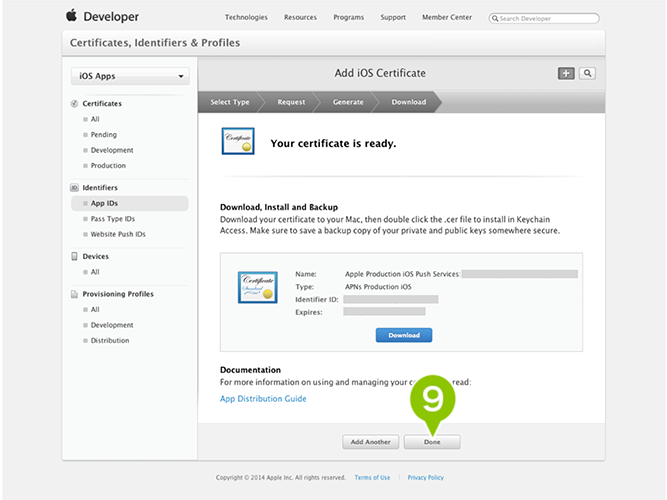Click the certificate icon next to 'Your certificate is ready'
Screen dimensions: 667x500
pos(238,141)
